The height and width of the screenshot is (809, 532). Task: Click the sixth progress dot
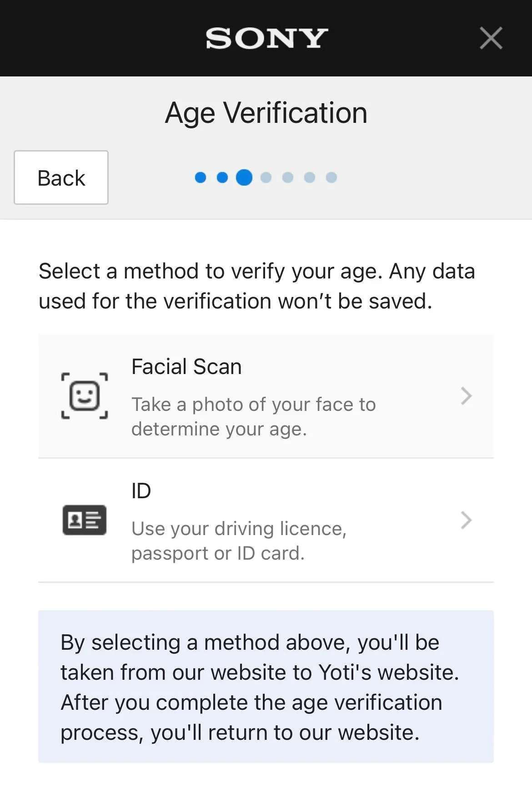click(310, 177)
